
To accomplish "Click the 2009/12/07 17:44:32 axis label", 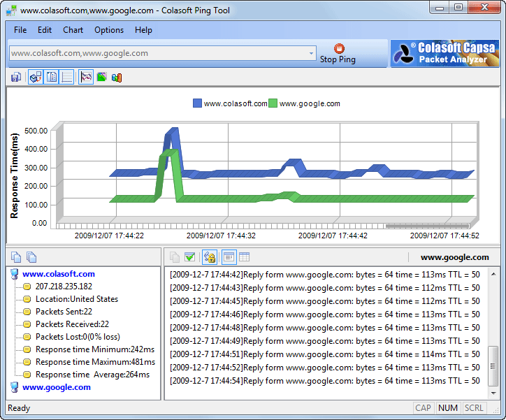I will (x=221, y=236).
